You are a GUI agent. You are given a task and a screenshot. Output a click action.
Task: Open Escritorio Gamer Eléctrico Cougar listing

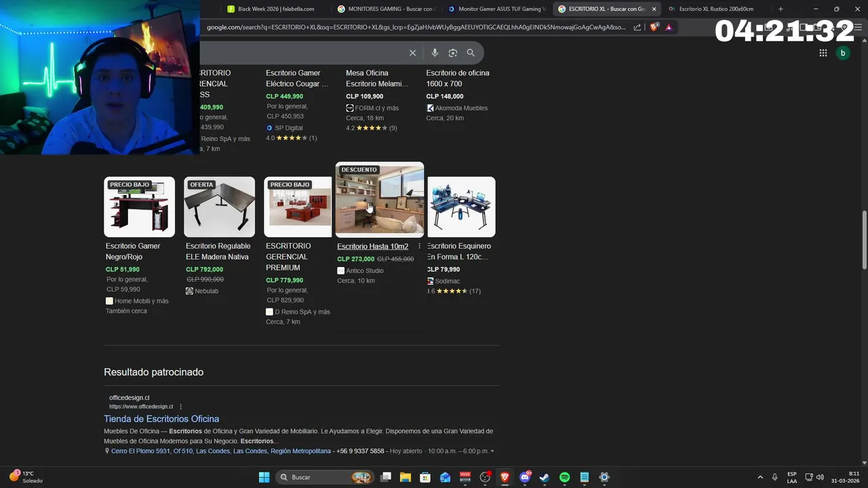click(297, 78)
